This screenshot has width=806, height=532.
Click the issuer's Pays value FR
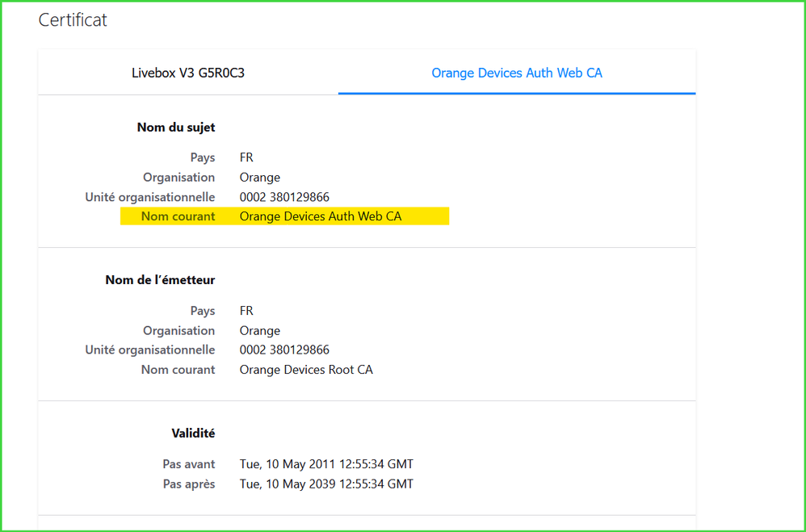coord(246,311)
